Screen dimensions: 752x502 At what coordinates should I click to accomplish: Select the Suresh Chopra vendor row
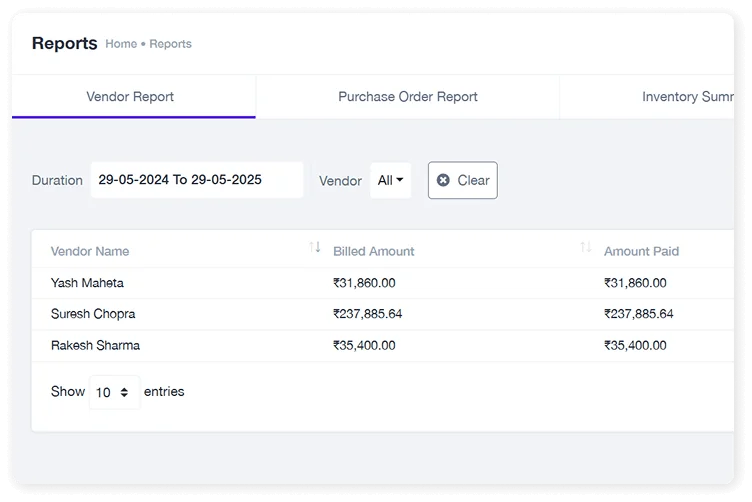383,314
